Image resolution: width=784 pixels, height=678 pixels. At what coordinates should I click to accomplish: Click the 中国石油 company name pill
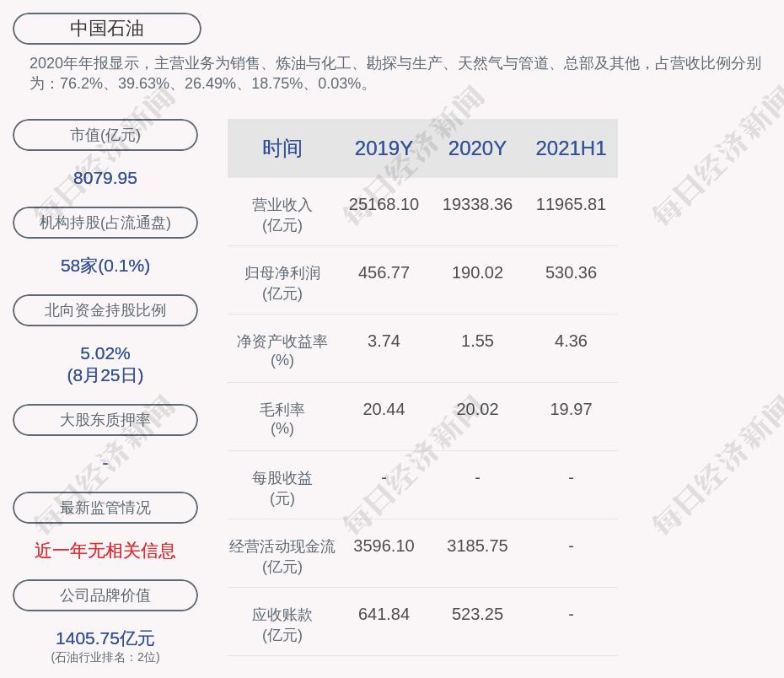107,29
